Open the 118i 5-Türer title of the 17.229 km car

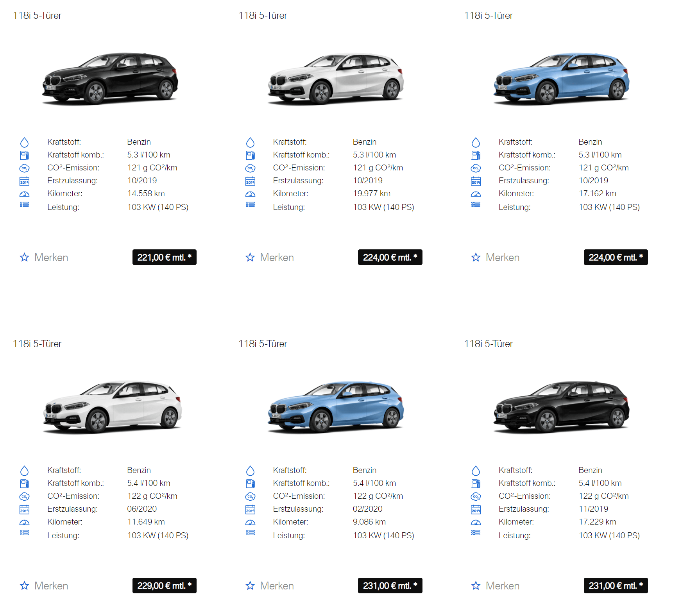click(489, 344)
